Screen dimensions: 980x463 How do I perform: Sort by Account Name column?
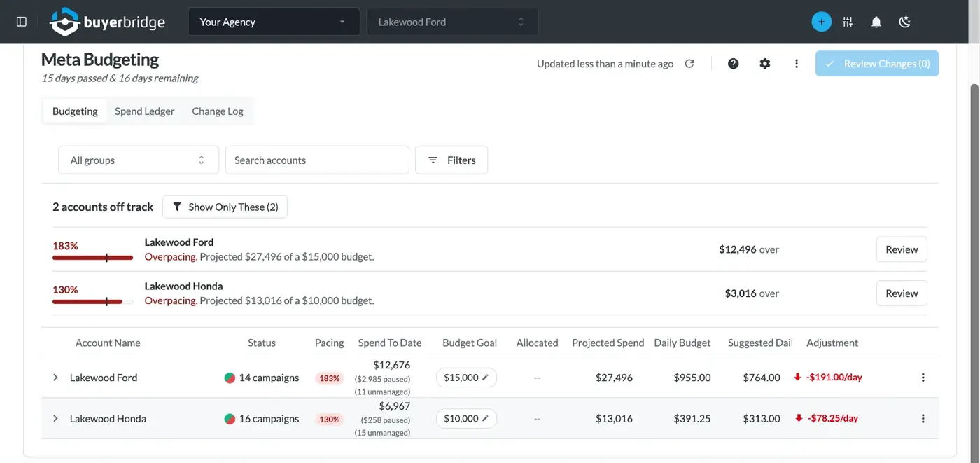pos(108,343)
